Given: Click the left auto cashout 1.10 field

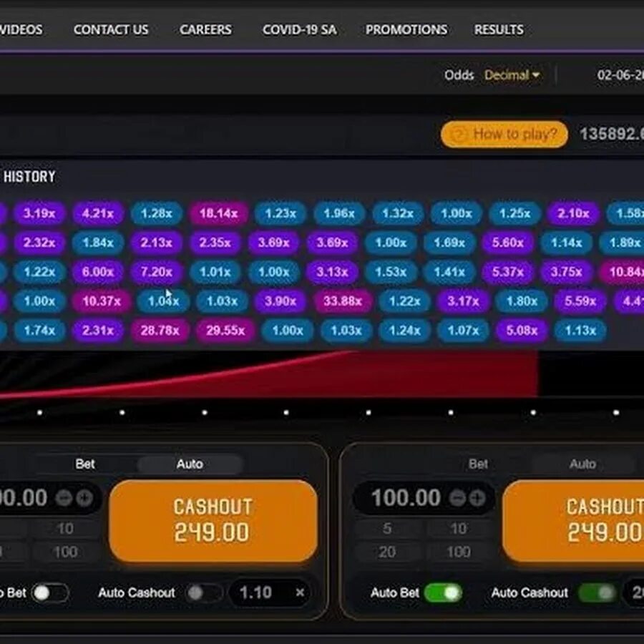Looking at the screenshot, I should pos(271,592).
